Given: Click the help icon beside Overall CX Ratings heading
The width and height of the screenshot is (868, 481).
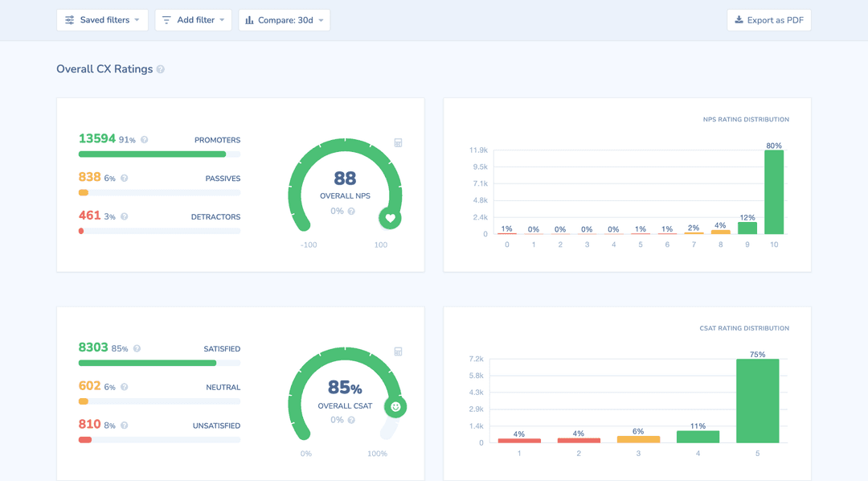Looking at the screenshot, I should coord(161,69).
